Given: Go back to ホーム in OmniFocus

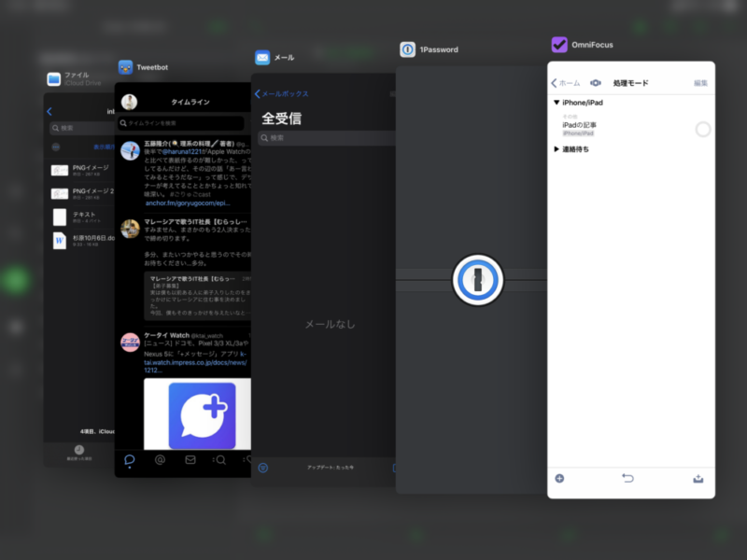Looking at the screenshot, I should click(x=566, y=83).
